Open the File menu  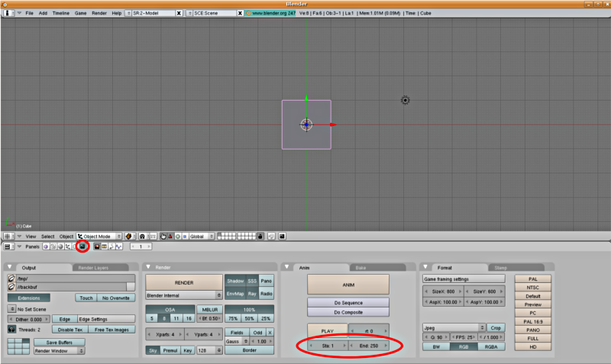click(x=29, y=13)
